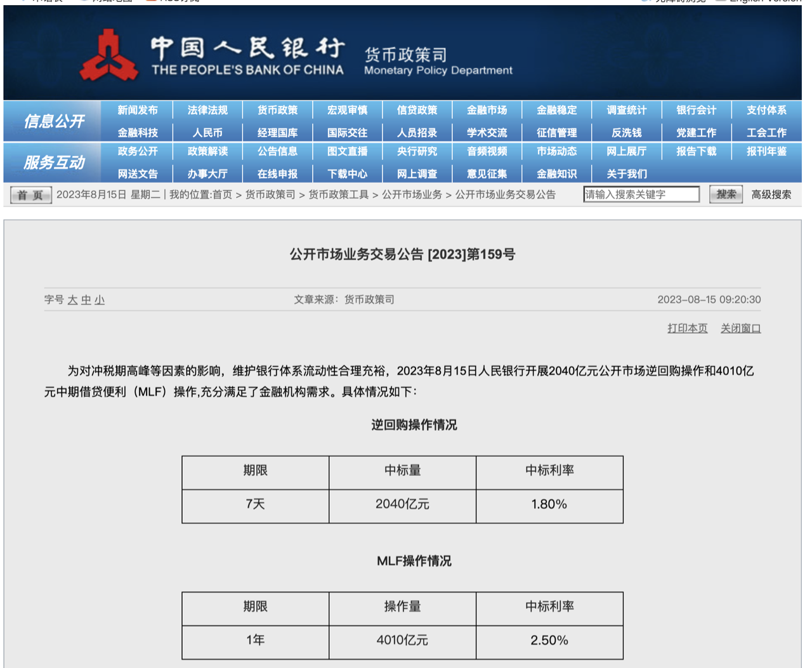Open 宏观审慎 navigation item
The image size is (812, 668).
click(x=347, y=110)
